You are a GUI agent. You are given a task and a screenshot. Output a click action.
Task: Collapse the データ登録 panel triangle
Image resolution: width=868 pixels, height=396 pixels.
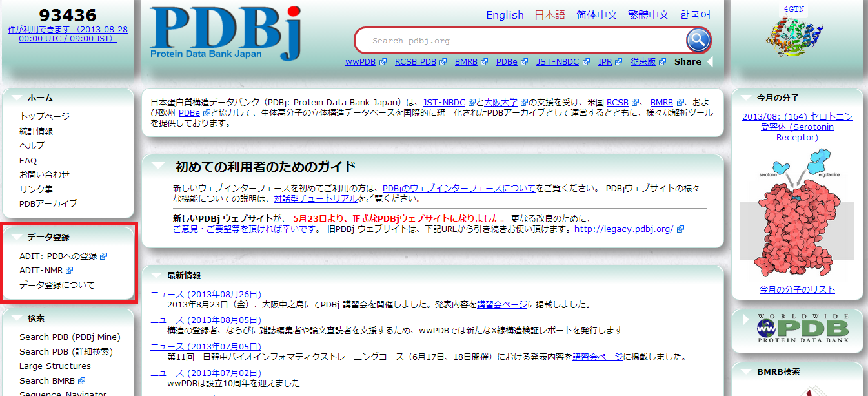point(15,238)
